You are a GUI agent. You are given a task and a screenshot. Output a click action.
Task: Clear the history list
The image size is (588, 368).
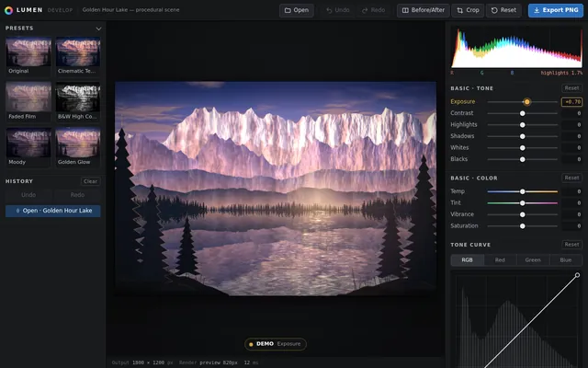click(x=90, y=181)
